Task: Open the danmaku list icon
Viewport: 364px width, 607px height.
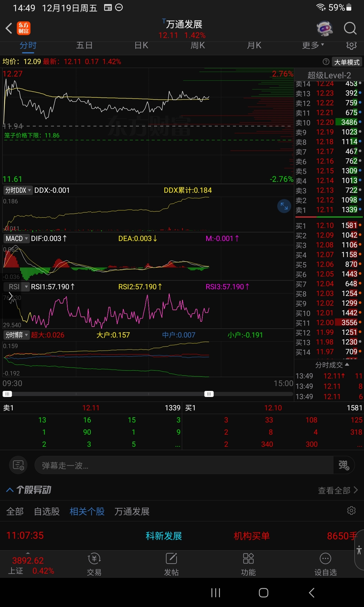Action: (x=19, y=465)
